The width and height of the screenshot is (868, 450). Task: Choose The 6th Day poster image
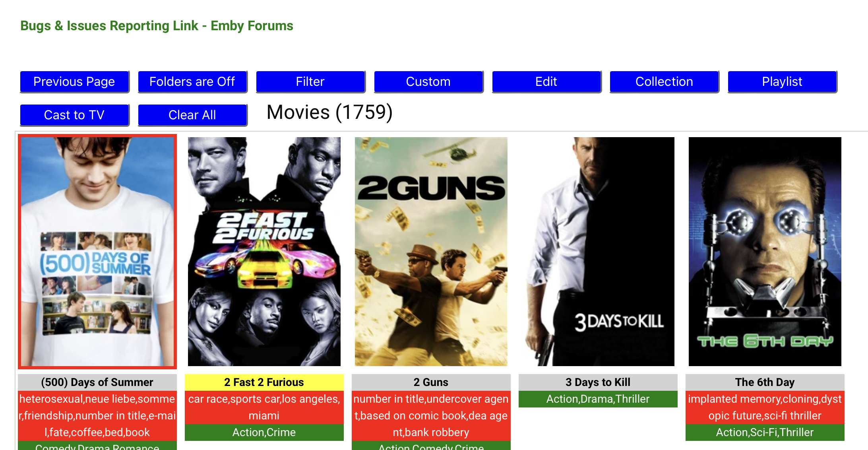765,251
